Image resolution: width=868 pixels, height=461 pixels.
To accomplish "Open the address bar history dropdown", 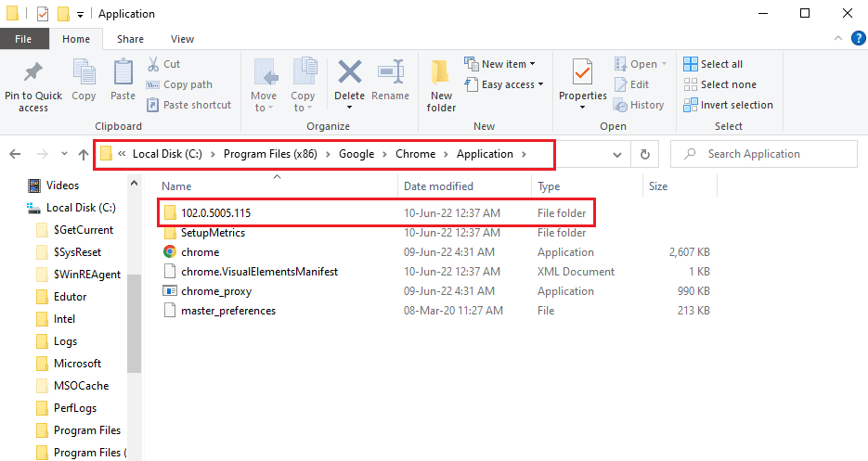I will tap(617, 154).
